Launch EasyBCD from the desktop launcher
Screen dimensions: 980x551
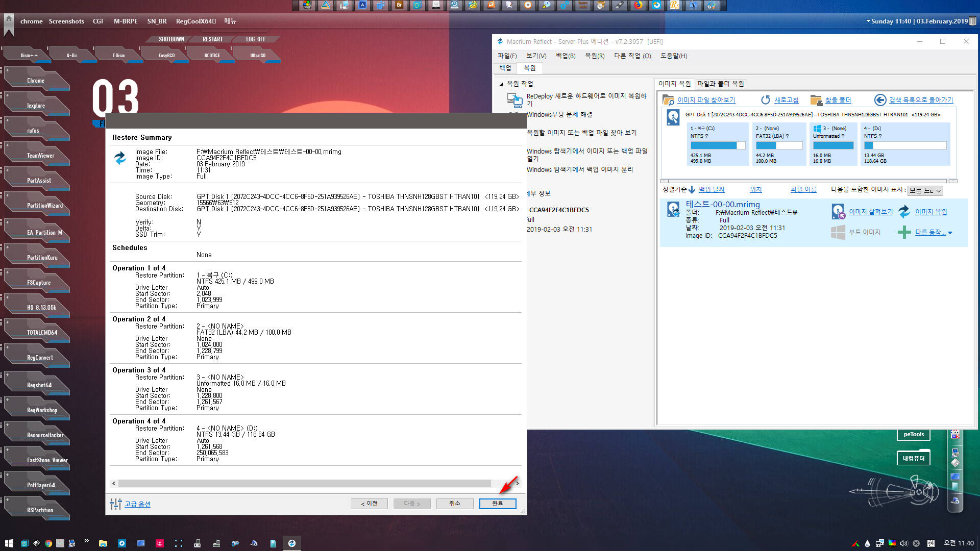pyautogui.click(x=166, y=55)
